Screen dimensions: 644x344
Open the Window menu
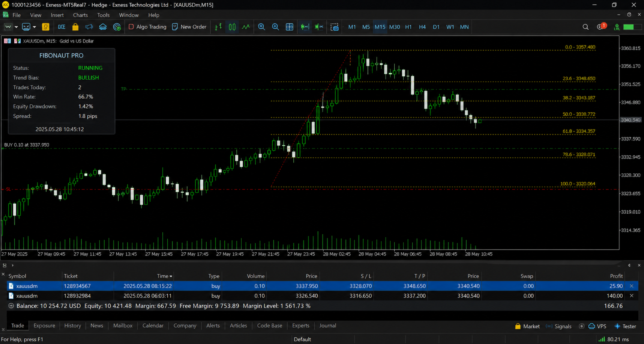tap(129, 15)
